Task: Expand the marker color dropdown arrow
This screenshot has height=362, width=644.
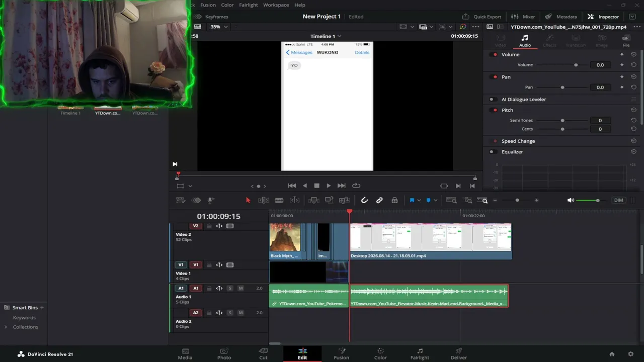Action: coord(435,200)
